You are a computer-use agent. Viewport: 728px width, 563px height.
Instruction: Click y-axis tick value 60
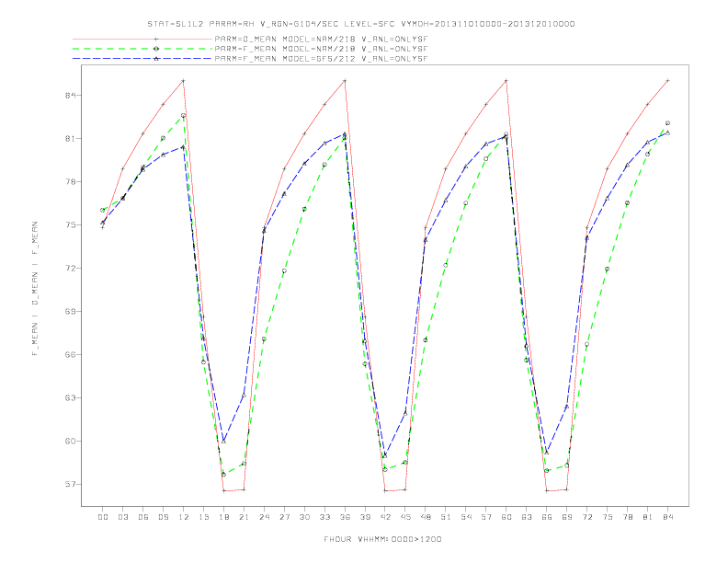click(70, 442)
